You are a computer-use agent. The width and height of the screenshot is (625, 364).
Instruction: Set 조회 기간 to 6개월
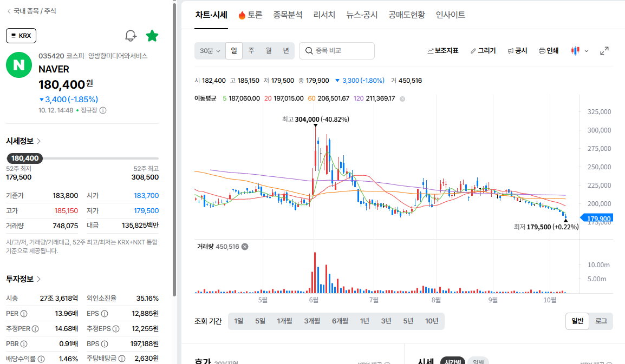pos(340,321)
